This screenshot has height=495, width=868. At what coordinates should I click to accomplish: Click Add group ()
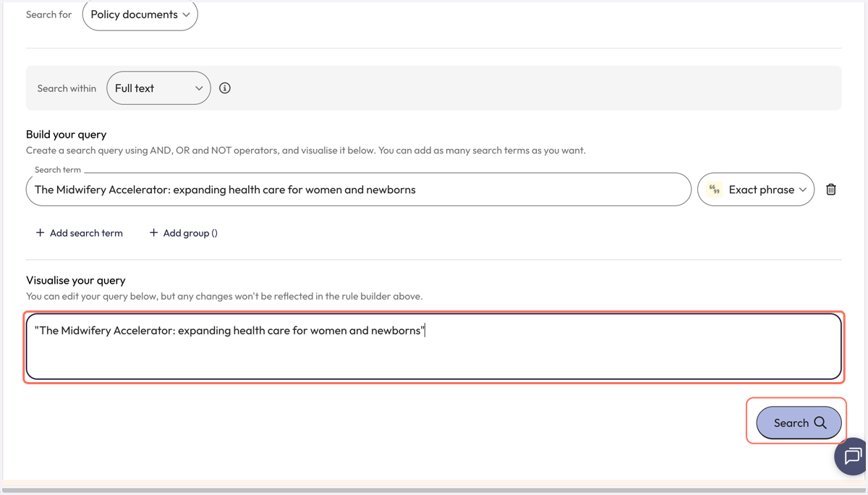183,233
